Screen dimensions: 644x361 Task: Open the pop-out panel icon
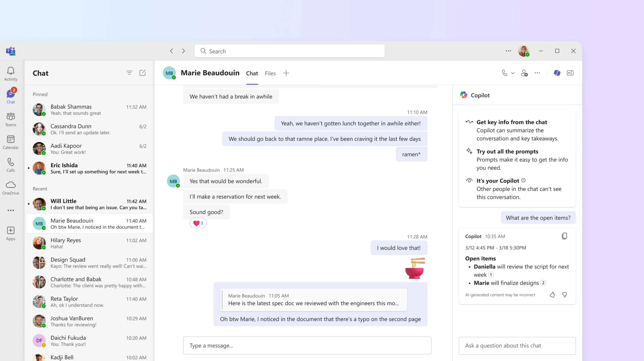(x=570, y=73)
